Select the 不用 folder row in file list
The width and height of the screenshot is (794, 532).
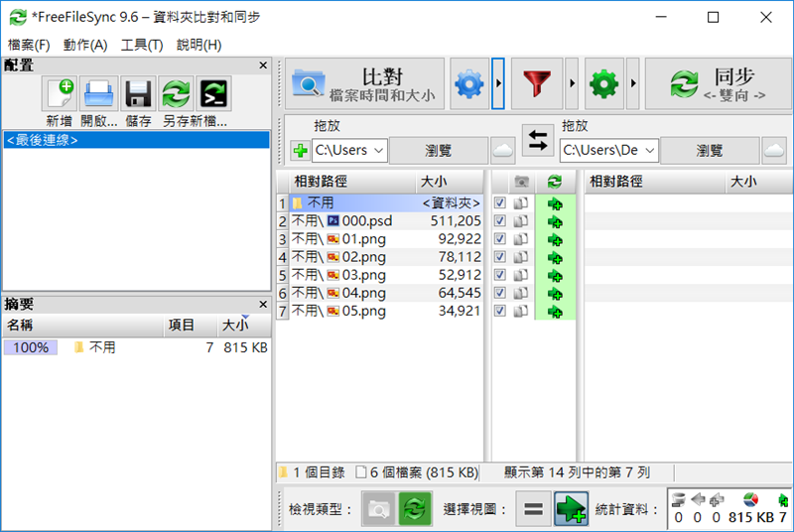pos(386,203)
